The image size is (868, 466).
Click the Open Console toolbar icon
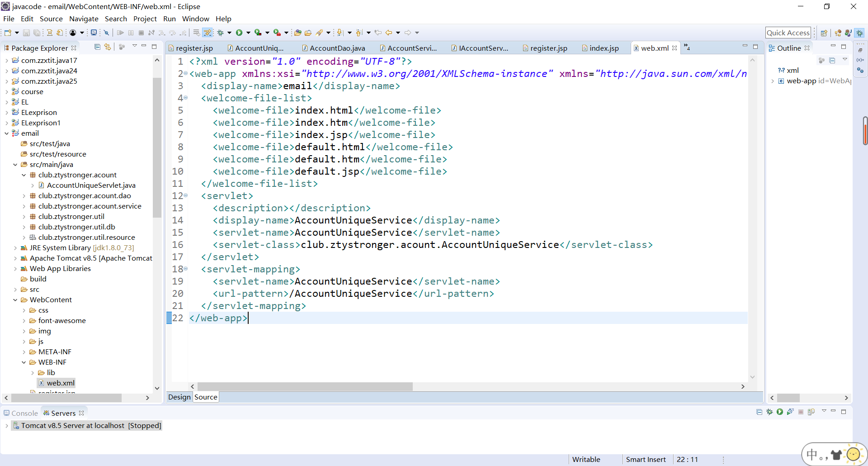point(94,33)
